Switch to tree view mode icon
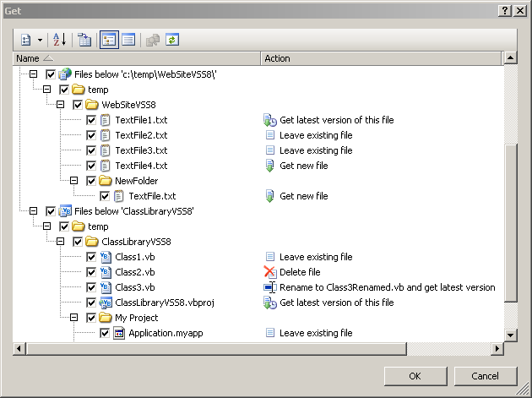 coord(109,40)
